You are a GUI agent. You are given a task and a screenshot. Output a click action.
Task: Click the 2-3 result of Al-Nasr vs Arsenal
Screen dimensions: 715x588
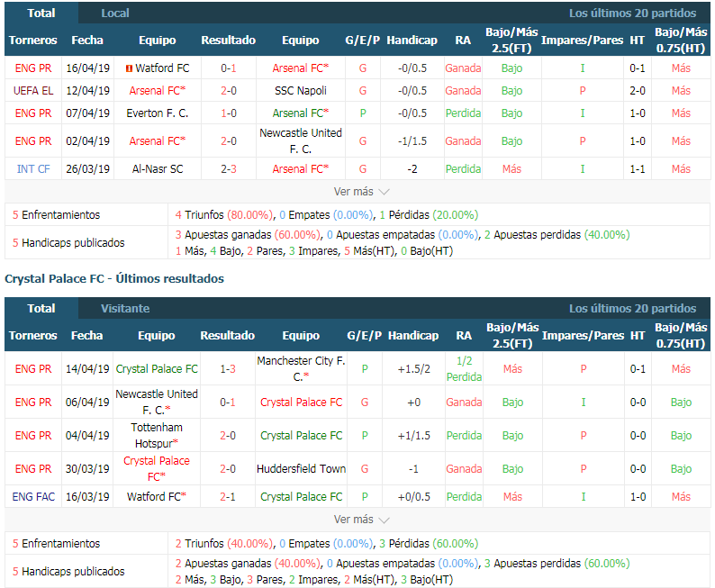pyautogui.click(x=228, y=168)
